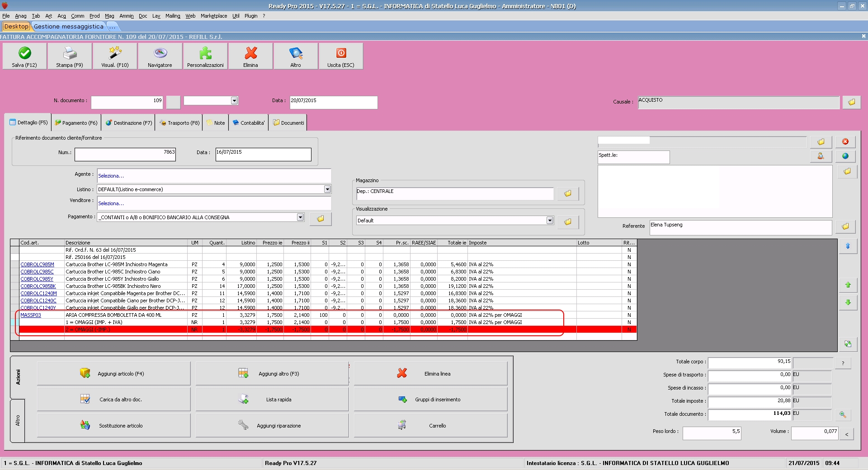Click Seleziona... in the Agente field
Viewport: 868px width, 470px height.
[111, 176]
